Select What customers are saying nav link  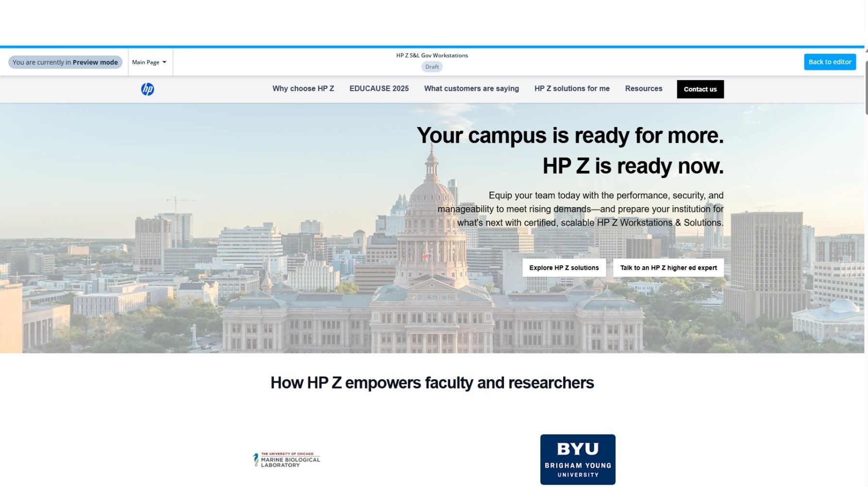(471, 89)
